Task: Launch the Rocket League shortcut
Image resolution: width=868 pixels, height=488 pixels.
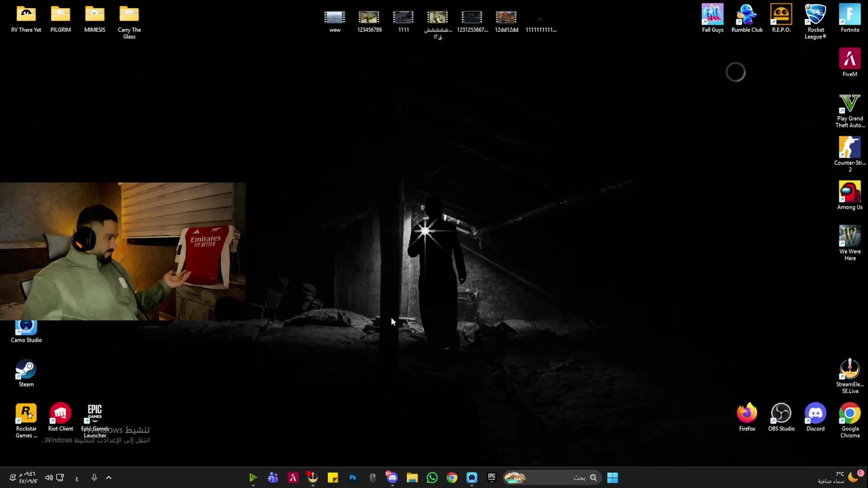Action: click(x=815, y=22)
